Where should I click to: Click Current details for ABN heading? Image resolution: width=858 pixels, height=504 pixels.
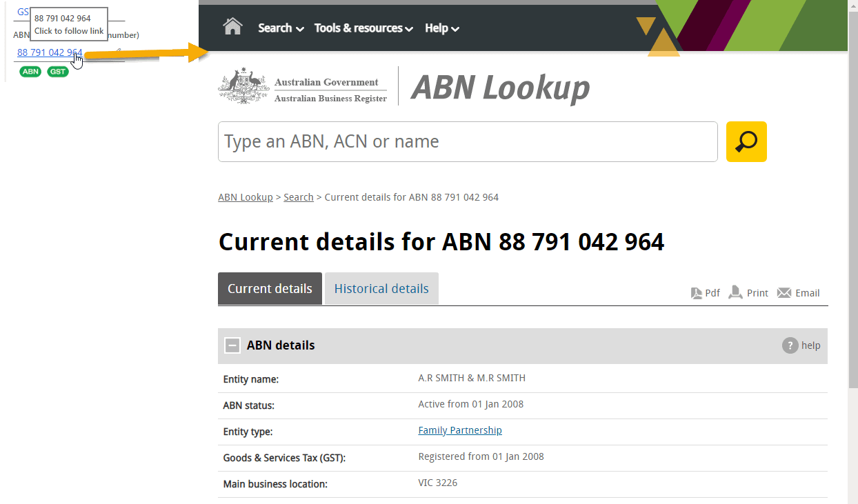coord(441,242)
